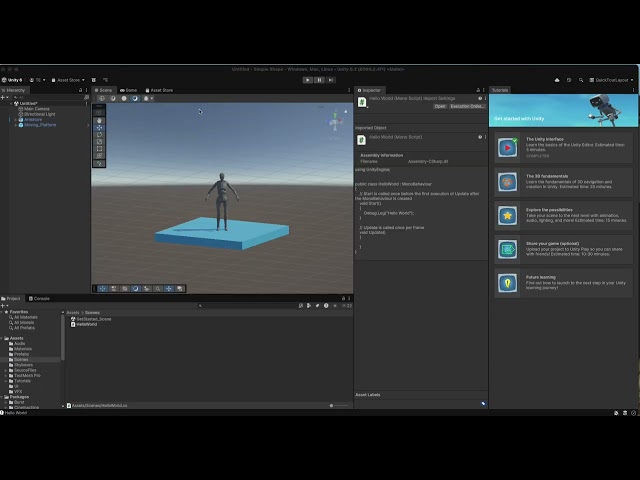Open the QuickTourLayout layout dropdown
Screen dimensions: 640x480
tap(611, 80)
